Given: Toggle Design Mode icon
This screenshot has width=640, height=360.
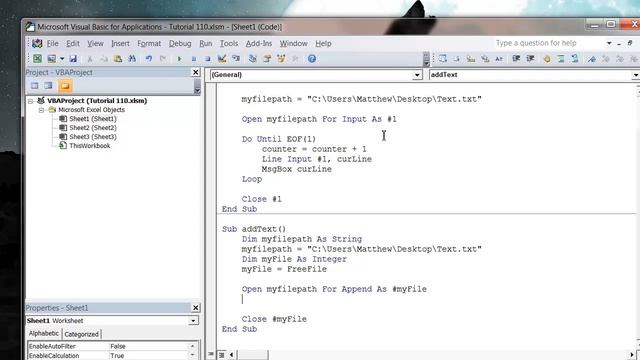Looking at the screenshot, I should [222, 59].
